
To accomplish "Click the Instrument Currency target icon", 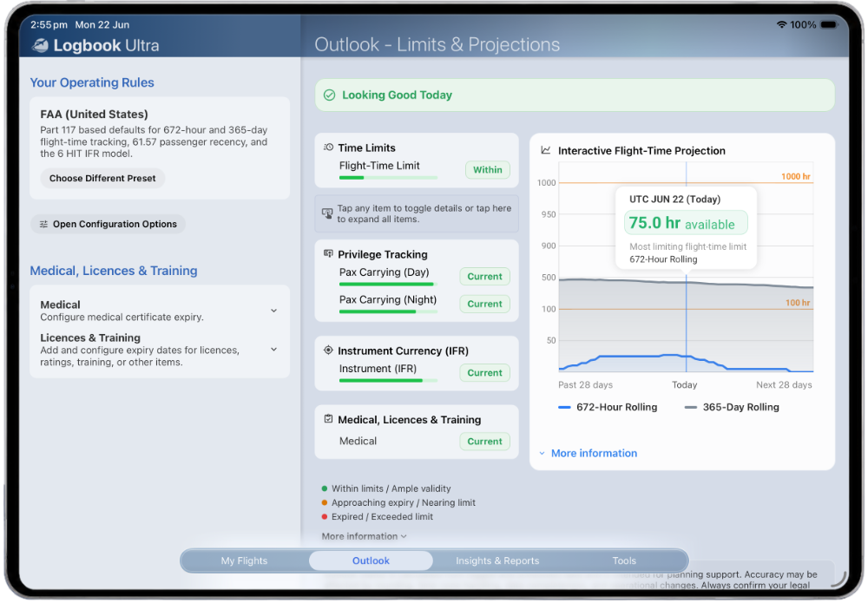I will [x=328, y=351].
